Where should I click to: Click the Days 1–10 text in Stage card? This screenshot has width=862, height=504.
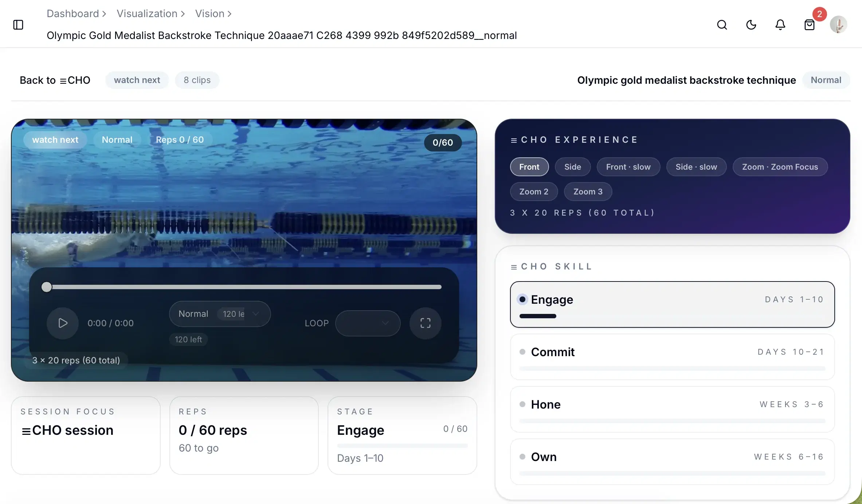(x=360, y=458)
